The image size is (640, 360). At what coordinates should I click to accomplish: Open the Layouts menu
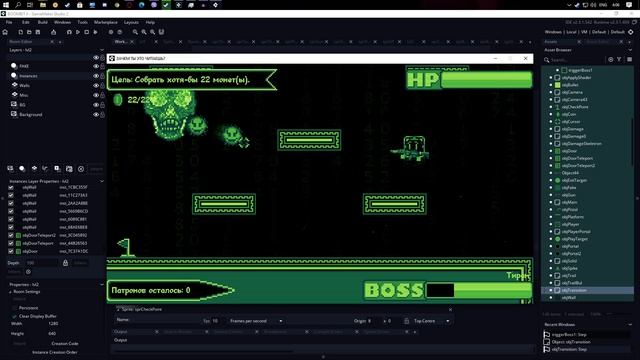click(131, 22)
